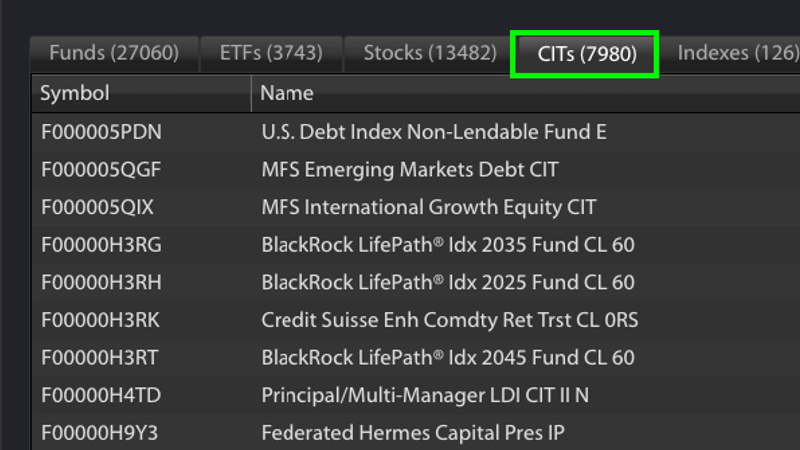Click BlackRock LifePath Idx 2025 Fund CL 60

448,283
